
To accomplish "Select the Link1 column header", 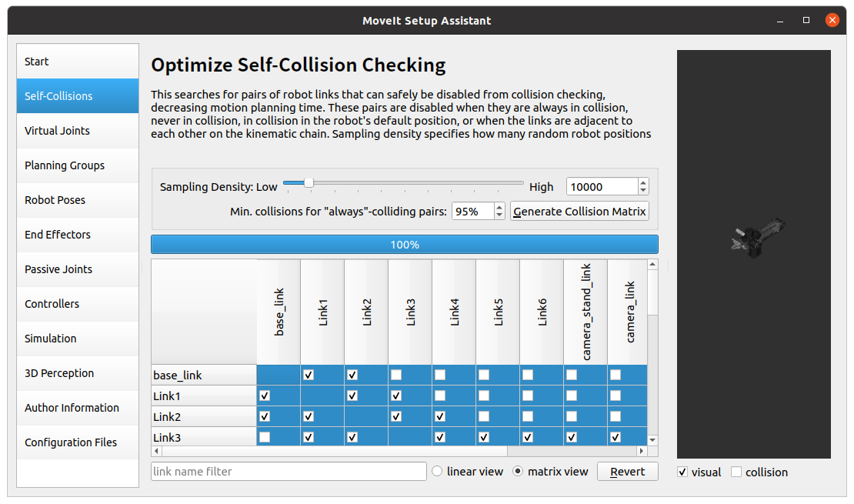I will tap(322, 312).
